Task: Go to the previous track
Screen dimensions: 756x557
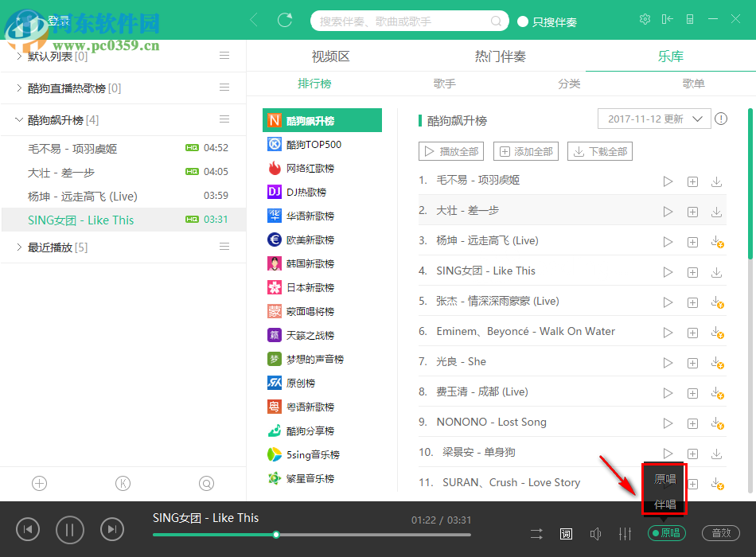Action: pos(28,529)
